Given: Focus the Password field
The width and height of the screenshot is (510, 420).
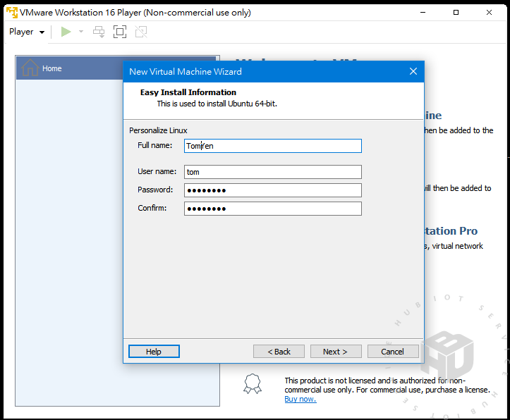Looking at the screenshot, I should [272, 190].
